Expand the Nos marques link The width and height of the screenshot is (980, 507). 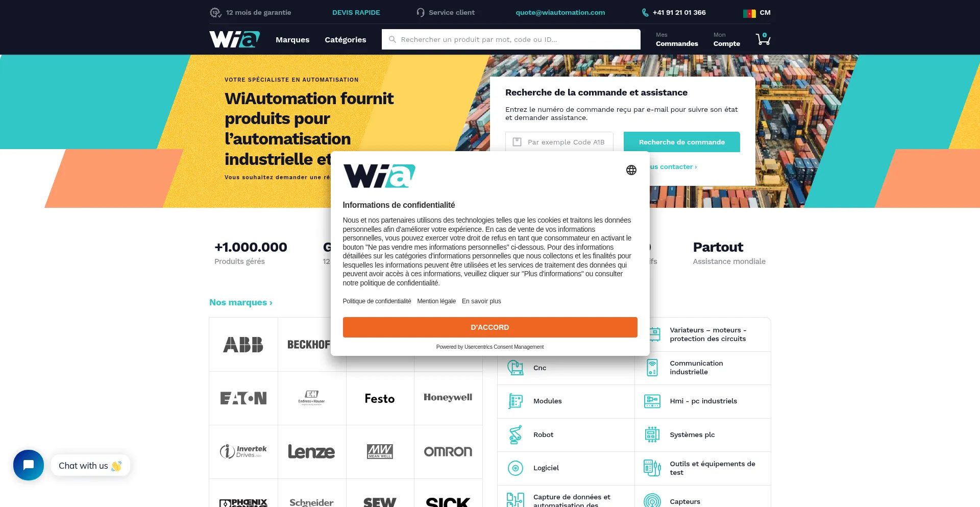241,302
